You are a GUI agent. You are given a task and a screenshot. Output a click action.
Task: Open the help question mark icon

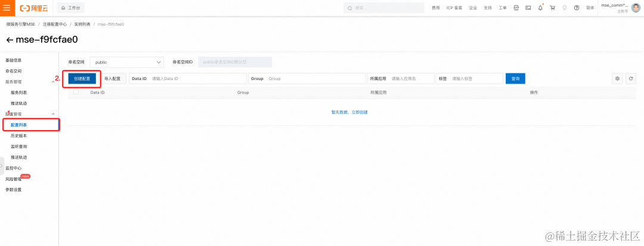point(577,8)
